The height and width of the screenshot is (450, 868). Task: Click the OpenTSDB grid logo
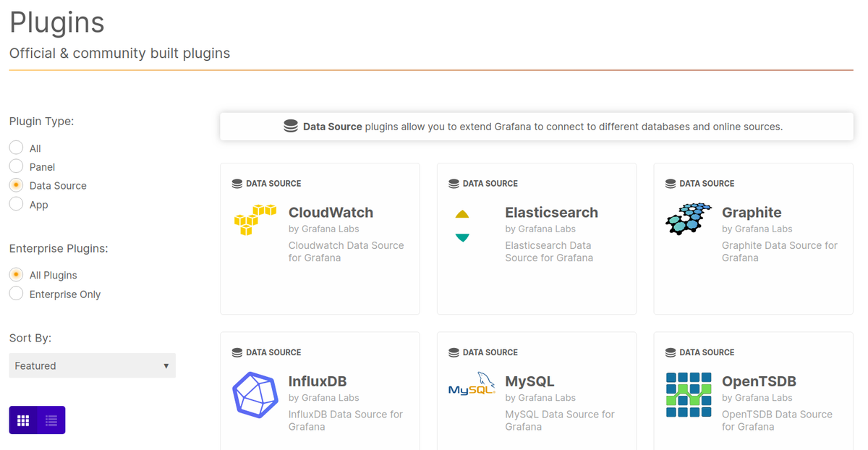coord(689,395)
